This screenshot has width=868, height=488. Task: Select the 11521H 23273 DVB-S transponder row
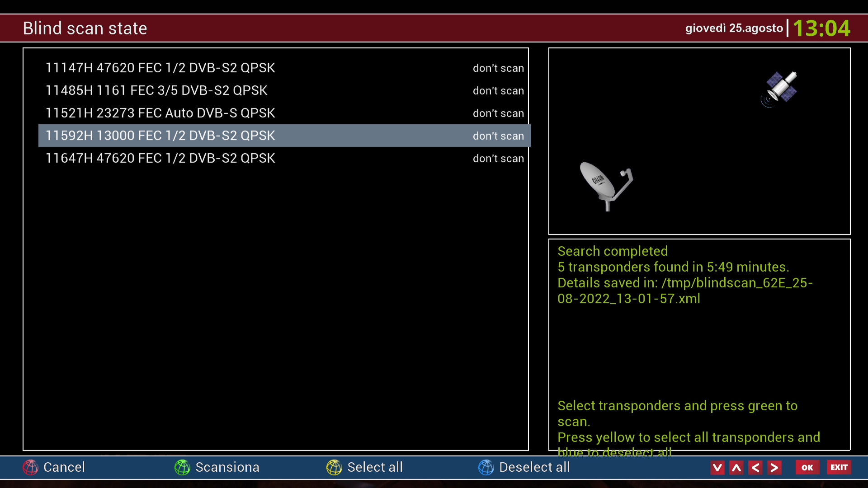[x=160, y=113]
